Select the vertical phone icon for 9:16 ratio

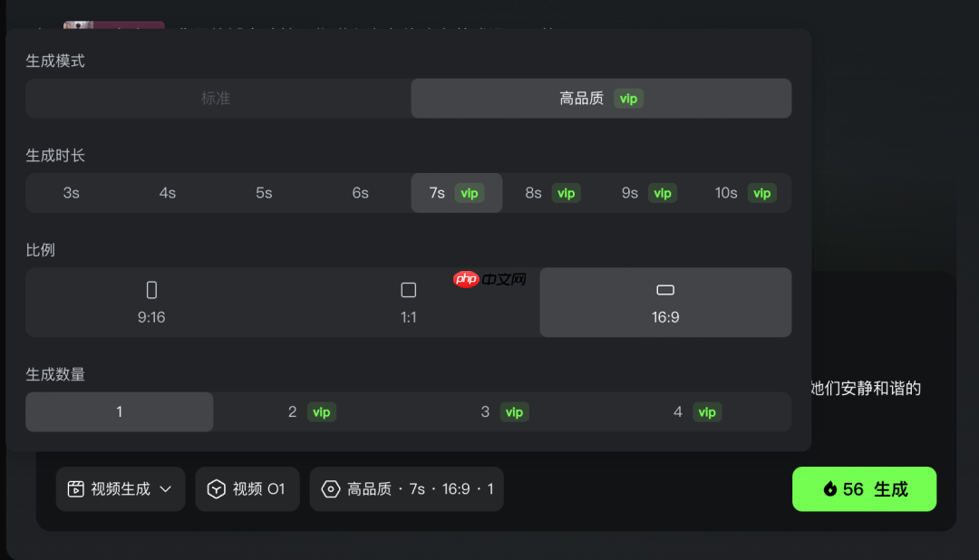coord(150,288)
